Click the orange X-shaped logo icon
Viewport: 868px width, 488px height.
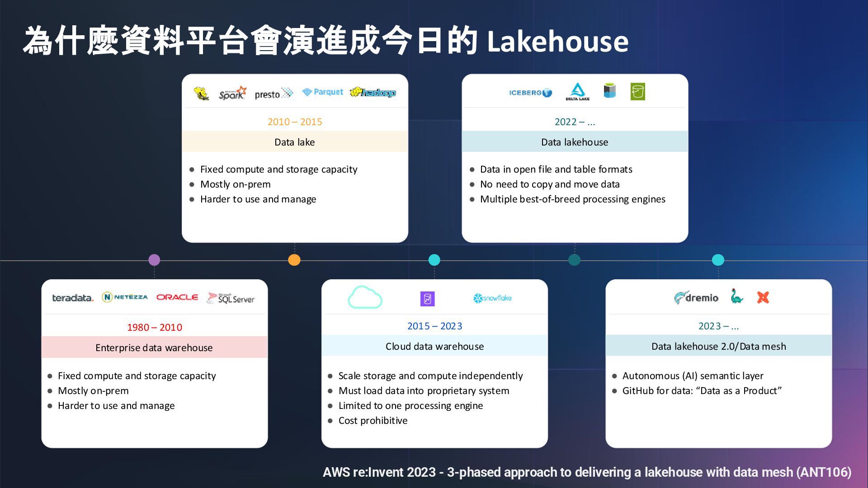coord(763,297)
